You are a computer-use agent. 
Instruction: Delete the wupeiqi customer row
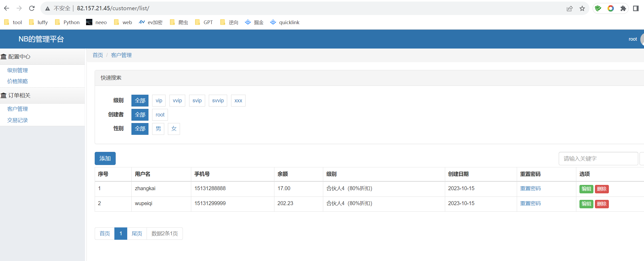point(602,204)
